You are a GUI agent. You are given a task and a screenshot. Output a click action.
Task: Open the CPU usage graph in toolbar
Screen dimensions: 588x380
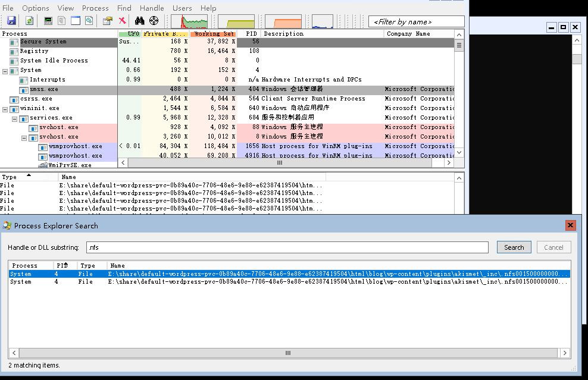coord(189,21)
